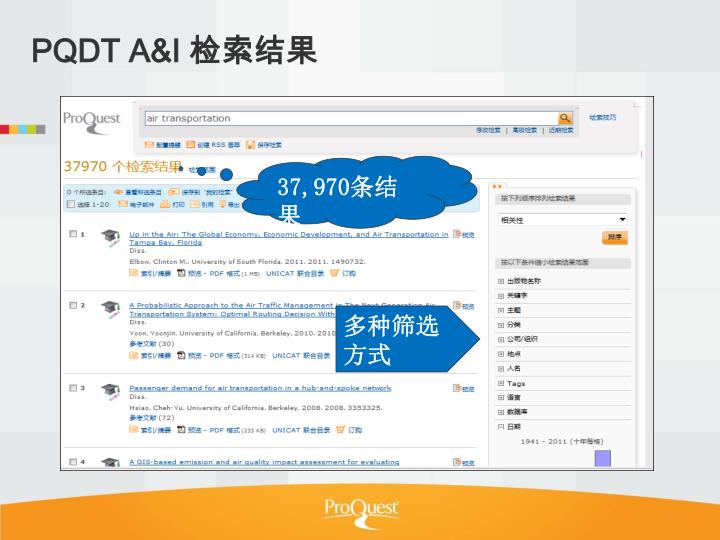The width and height of the screenshot is (720, 540).
Task: Tick checkbox for result 4
Action: [73, 462]
